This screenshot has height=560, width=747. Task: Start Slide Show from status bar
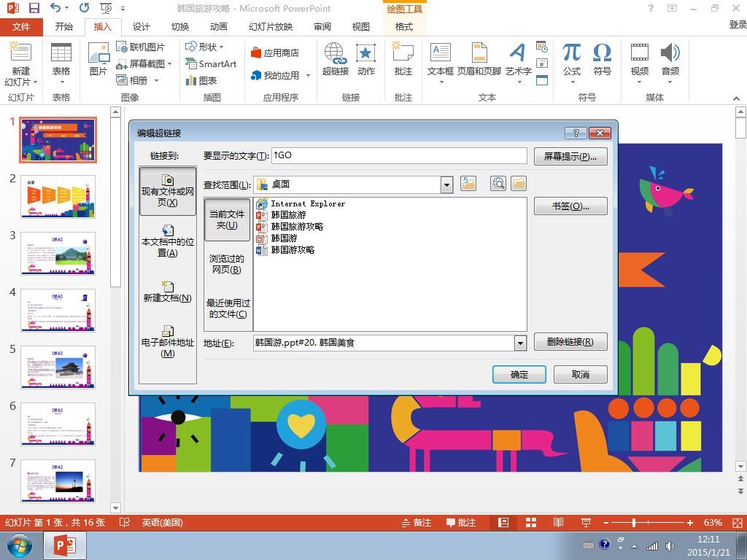586,522
